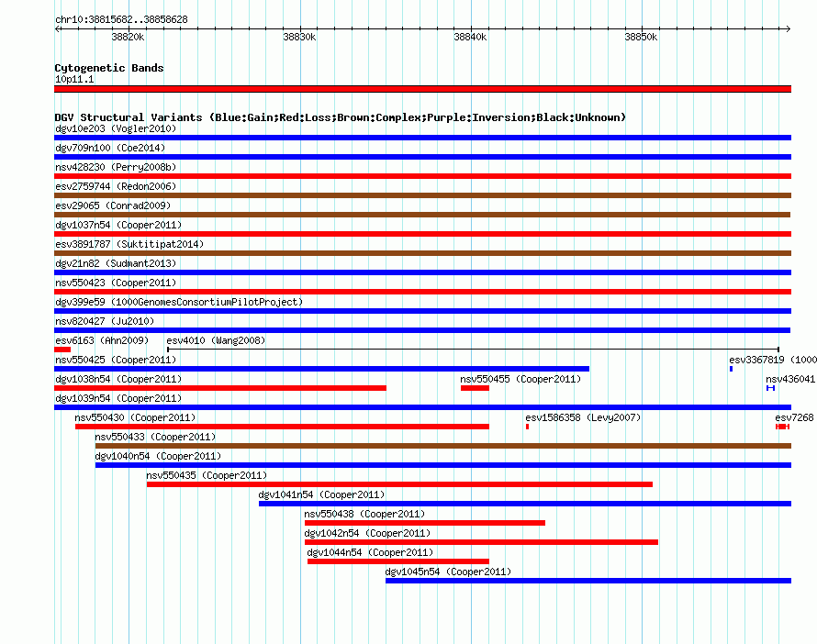Click dgv1045n54 (Cooper2011) label
The image size is (817, 644).
[x=448, y=572]
